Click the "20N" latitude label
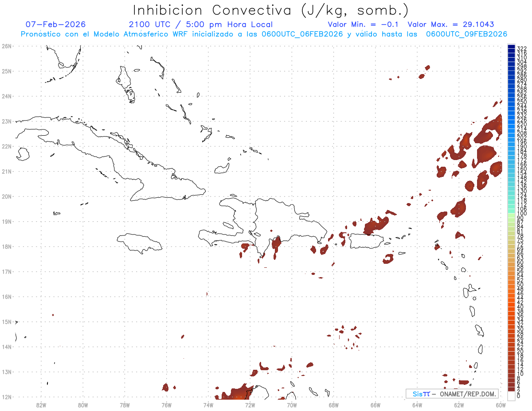Image resolution: width=532 pixels, height=411 pixels. click(7, 196)
